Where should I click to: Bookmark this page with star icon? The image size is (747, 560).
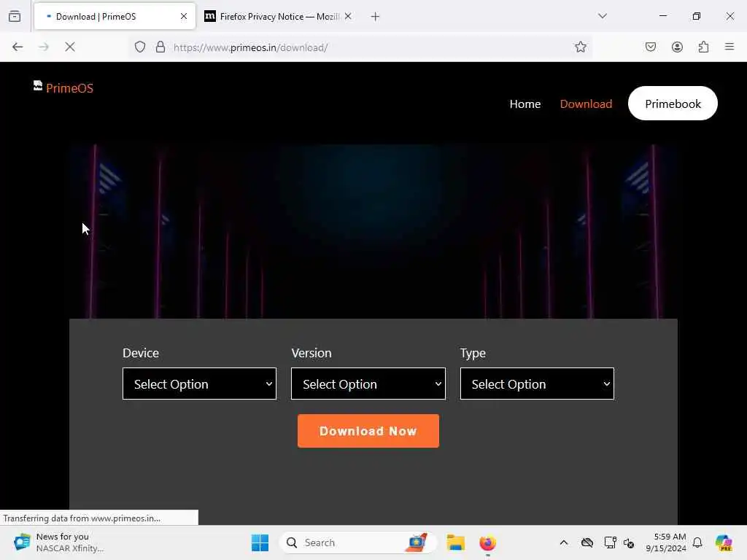(580, 47)
